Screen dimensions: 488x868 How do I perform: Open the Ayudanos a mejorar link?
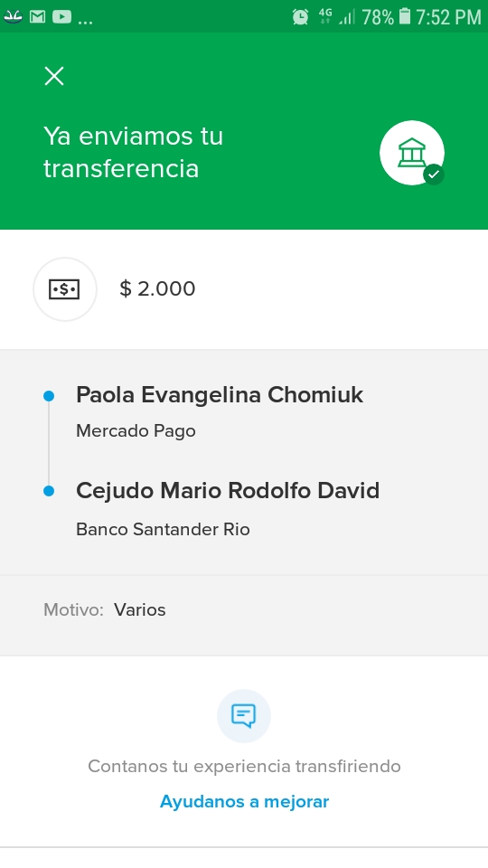tap(244, 802)
